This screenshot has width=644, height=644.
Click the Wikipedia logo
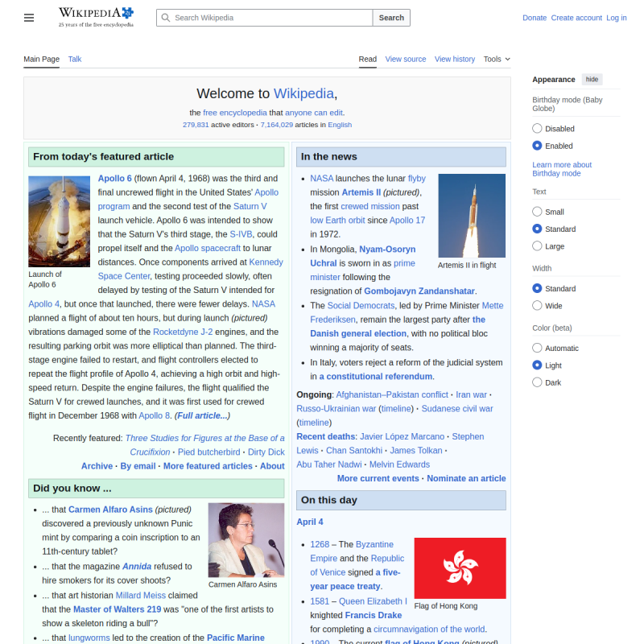point(96,17)
